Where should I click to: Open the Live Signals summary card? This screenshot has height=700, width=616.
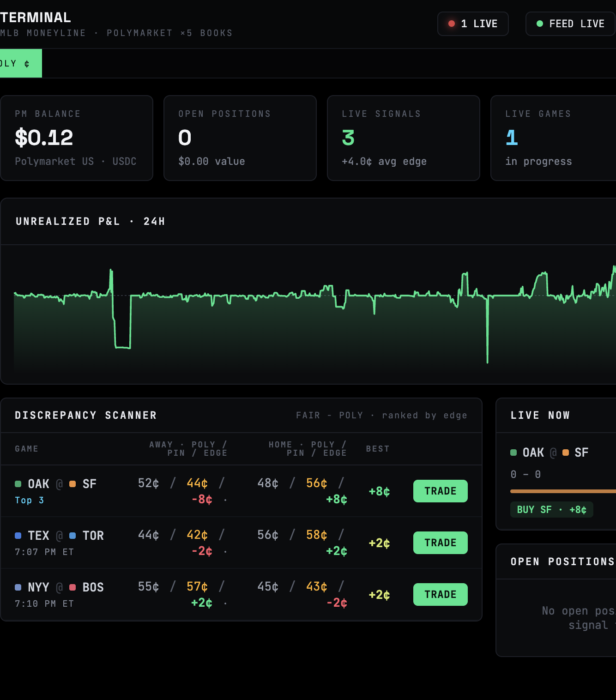point(404,138)
